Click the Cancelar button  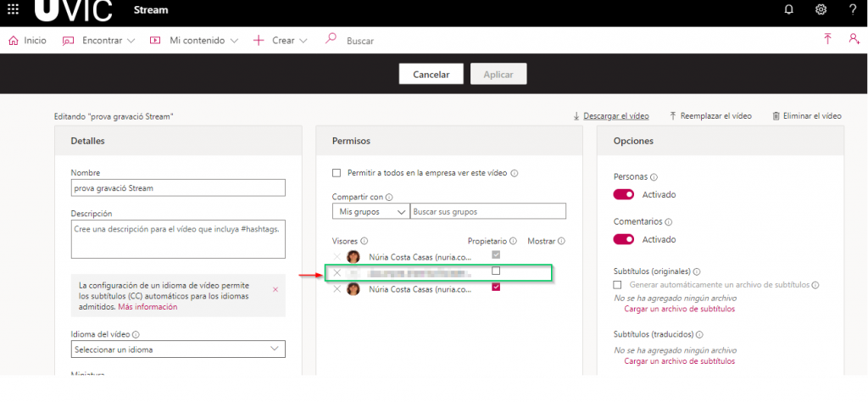tap(431, 75)
